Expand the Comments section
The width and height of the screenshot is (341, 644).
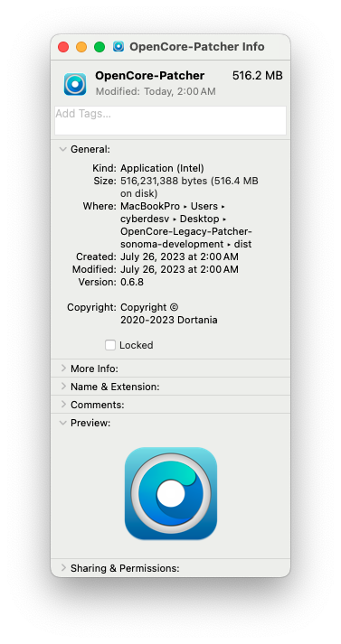click(x=63, y=405)
